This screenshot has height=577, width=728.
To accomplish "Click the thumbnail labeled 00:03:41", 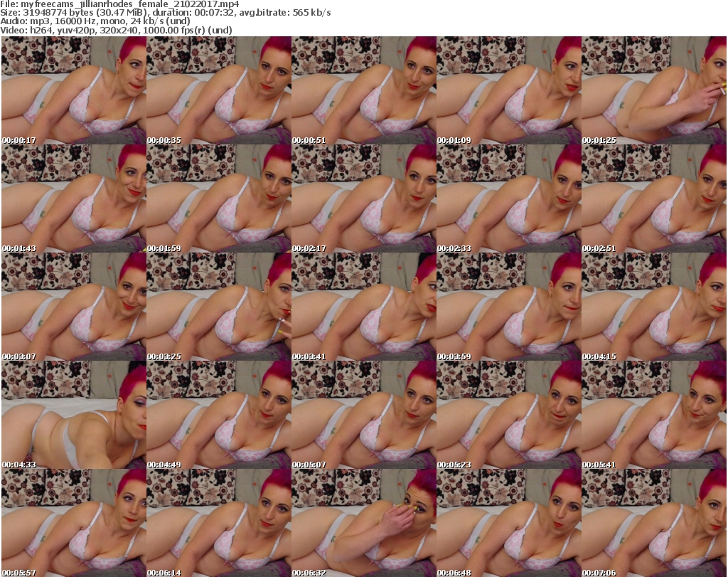I will 363,307.
